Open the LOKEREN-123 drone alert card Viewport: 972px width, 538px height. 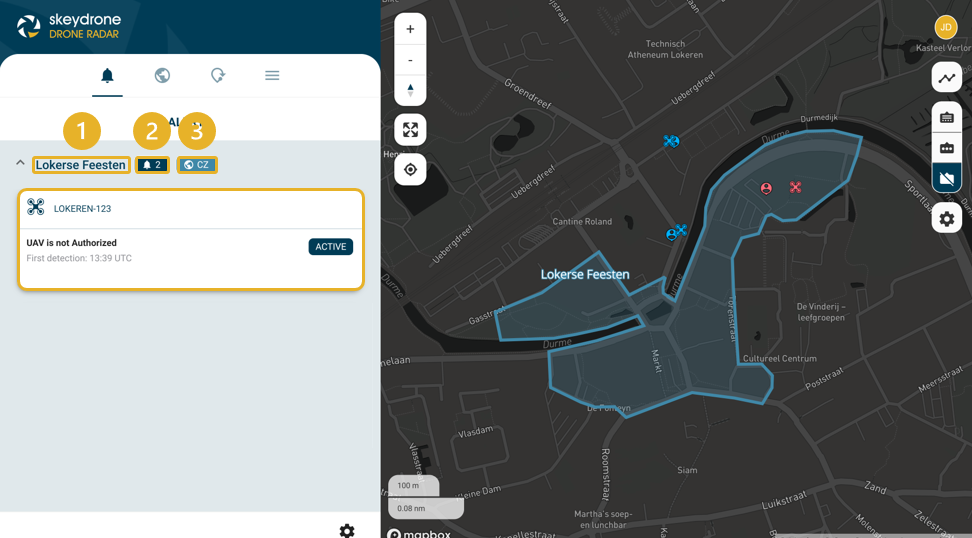coord(191,239)
